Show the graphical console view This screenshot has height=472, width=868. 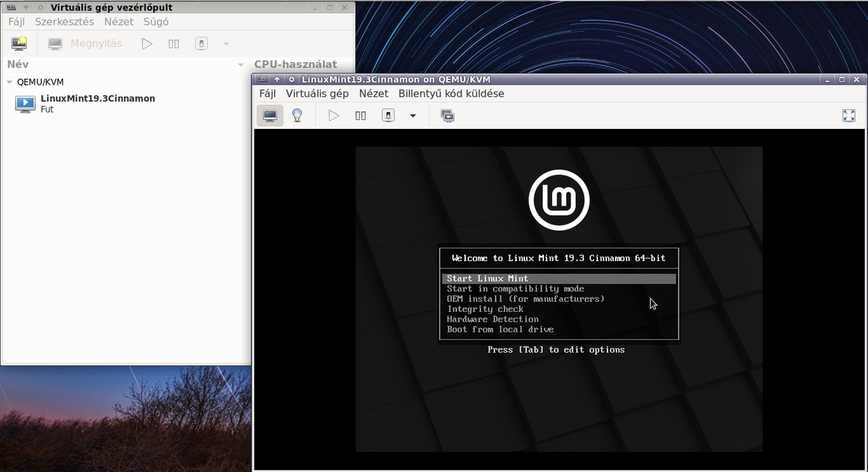270,115
